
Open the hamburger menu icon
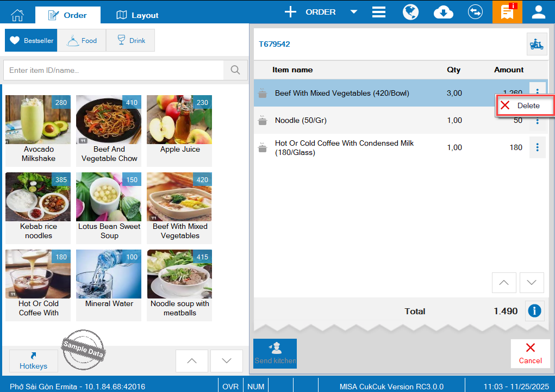(379, 12)
